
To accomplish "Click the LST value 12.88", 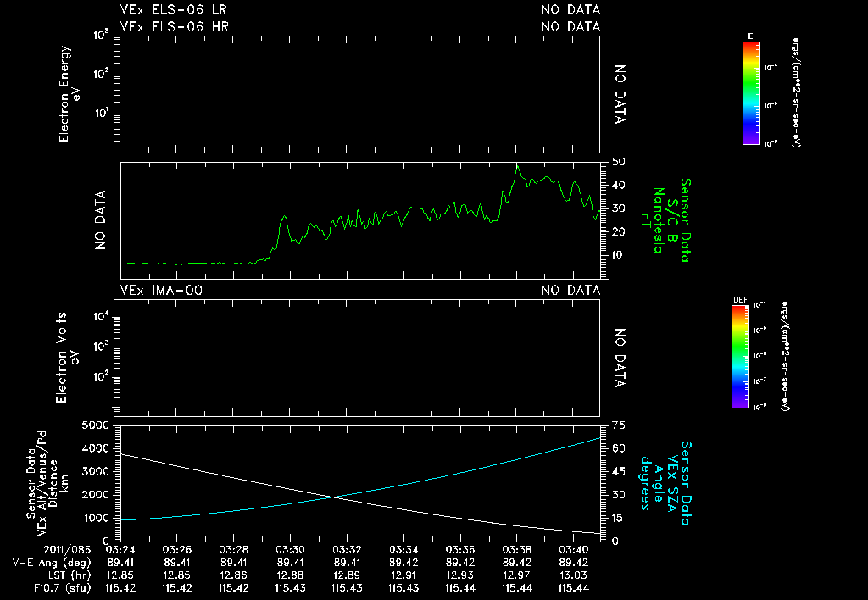I will click(x=290, y=575).
